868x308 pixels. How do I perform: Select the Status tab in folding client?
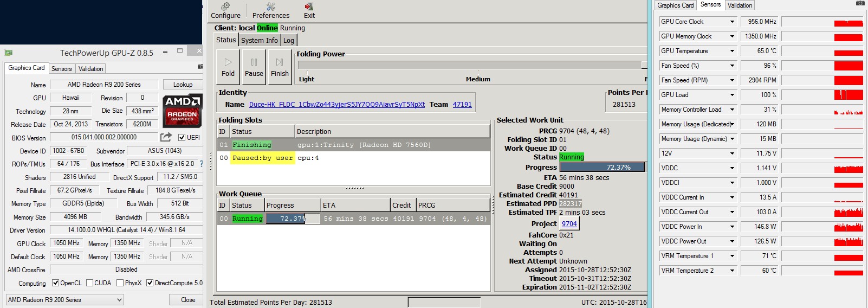coord(226,40)
